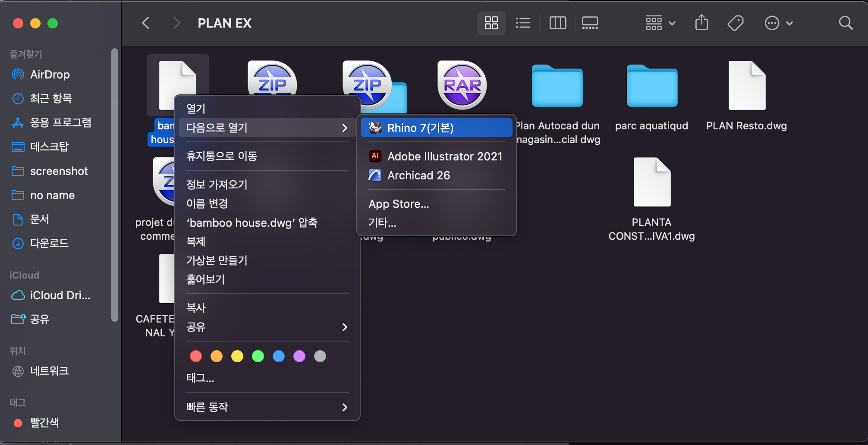Apply the red tag color
Screen dimensions: 868x445
196,356
